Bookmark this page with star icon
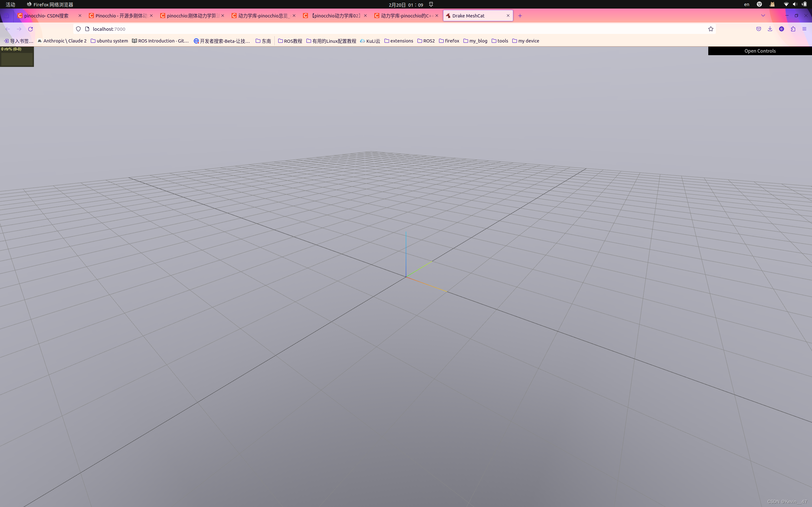Image resolution: width=812 pixels, height=507 pixels. pyautogui.click(x=710, y=29)
